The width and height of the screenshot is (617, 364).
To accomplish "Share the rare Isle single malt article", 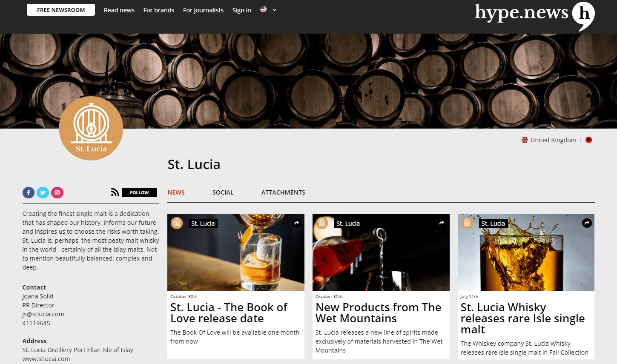I will pos(587,223).
